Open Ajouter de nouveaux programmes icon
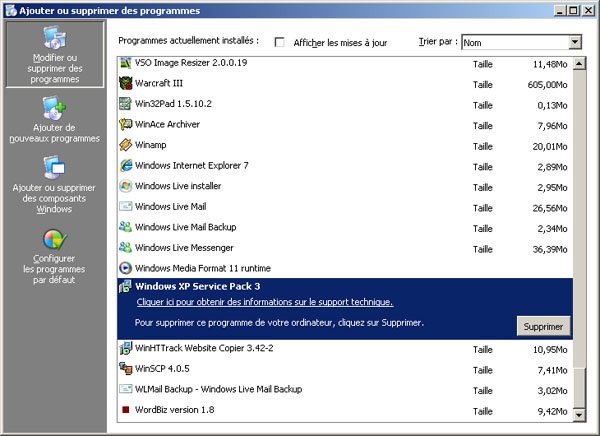 (x=54, y=108)
